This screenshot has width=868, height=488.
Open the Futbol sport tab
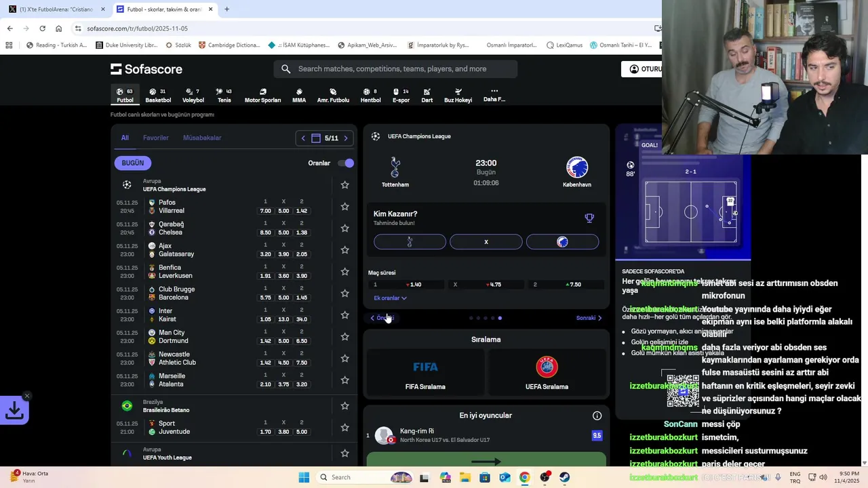coord(125,96)
